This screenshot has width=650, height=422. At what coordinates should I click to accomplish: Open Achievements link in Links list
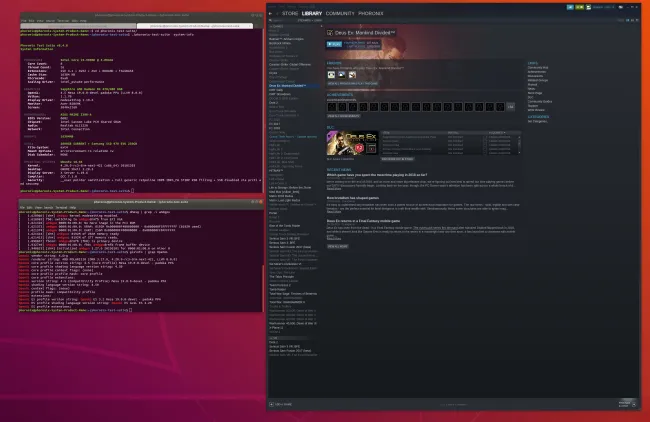pyautogui.click(x=537, y=72)
